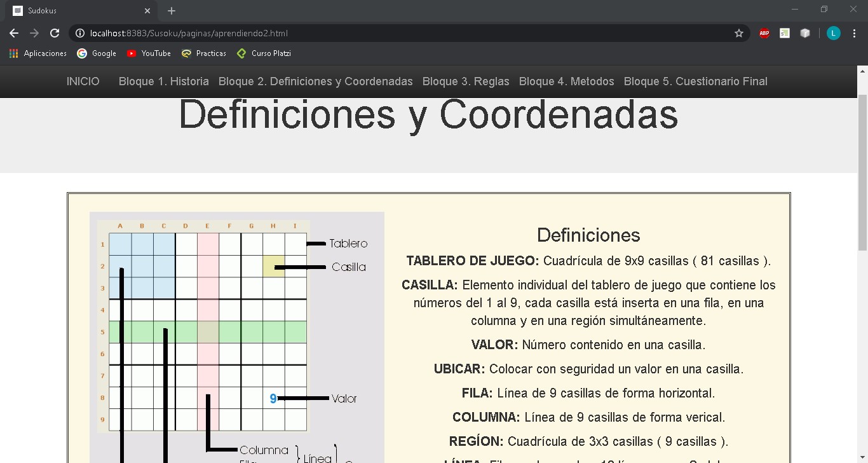The image size is (868, 463).
Task: Open a new tab with the plus button
Action: [x=171, y=10]
